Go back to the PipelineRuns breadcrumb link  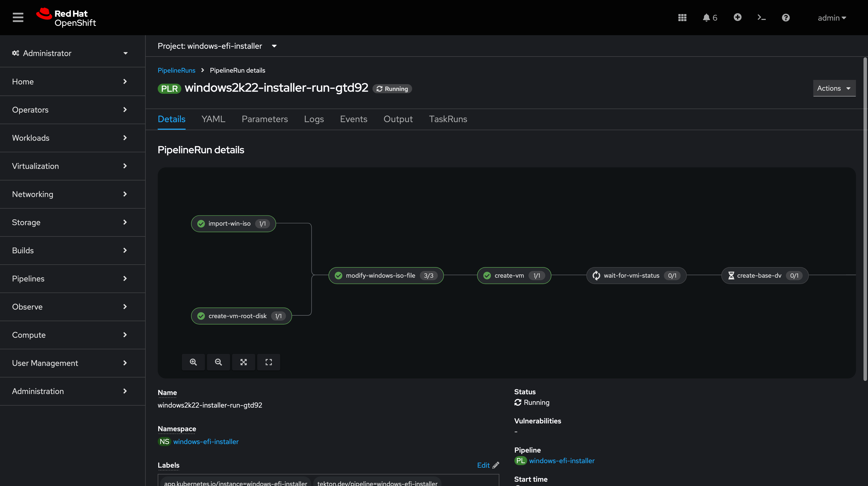[176, 70]
